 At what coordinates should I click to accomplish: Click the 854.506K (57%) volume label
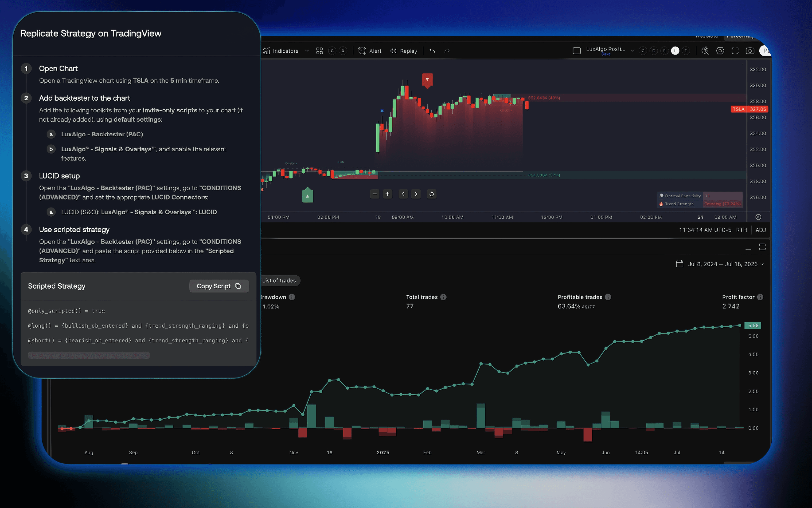point(544,175)
